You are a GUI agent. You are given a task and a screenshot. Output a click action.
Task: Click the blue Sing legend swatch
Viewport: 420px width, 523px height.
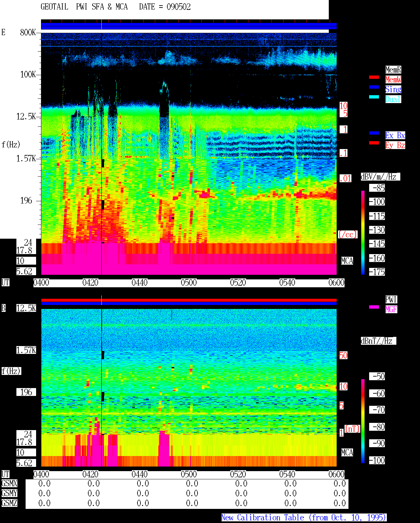pos(374,87)
